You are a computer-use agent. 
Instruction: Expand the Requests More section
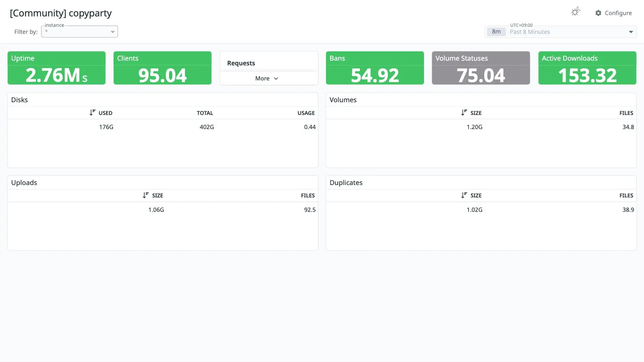(x=267, y=78)
